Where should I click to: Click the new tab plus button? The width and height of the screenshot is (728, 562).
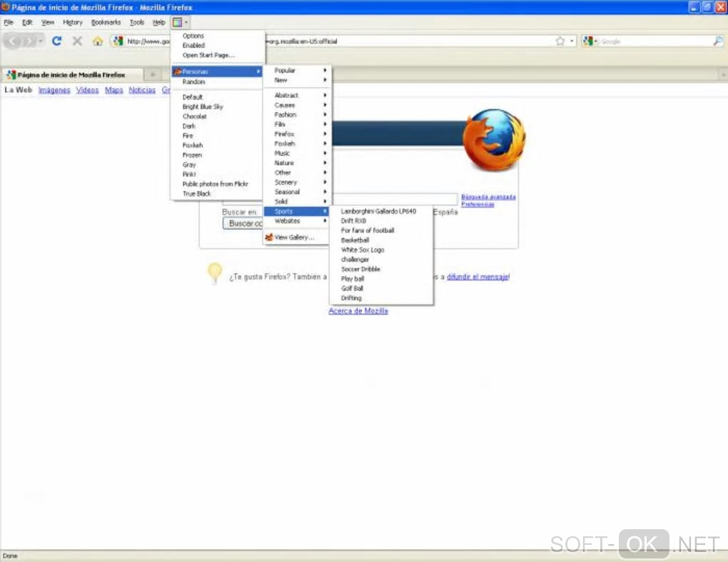coord(152,74)
